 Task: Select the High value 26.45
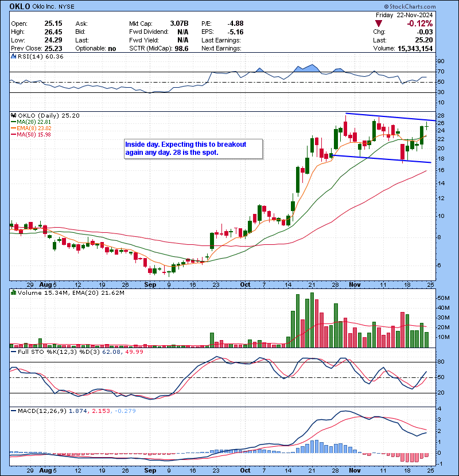click(53, 32)
